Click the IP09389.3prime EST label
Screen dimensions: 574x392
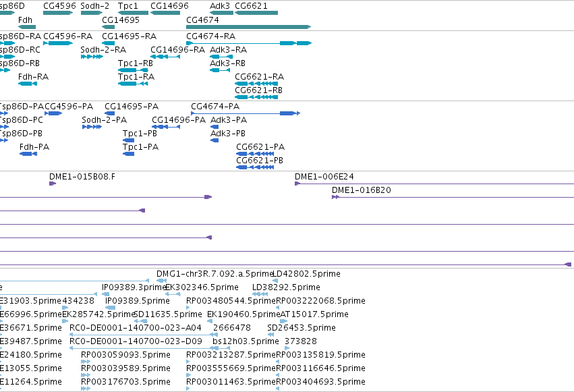[x=135, y=287]
